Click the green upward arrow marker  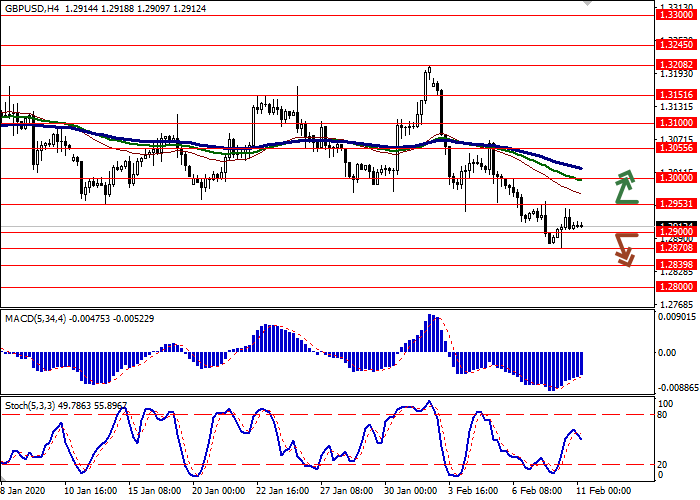coord(626,187)
